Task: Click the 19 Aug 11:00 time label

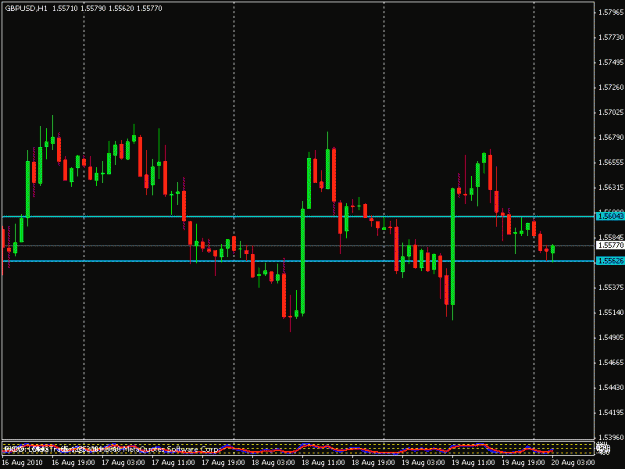Action: pyautogui.click(x=474, y=463)
